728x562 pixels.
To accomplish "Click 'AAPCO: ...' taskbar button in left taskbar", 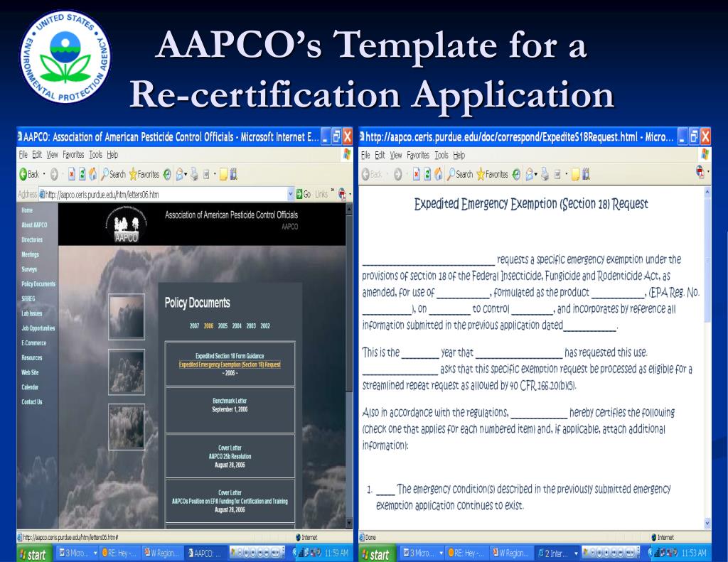I will click(x=205, y=553).
